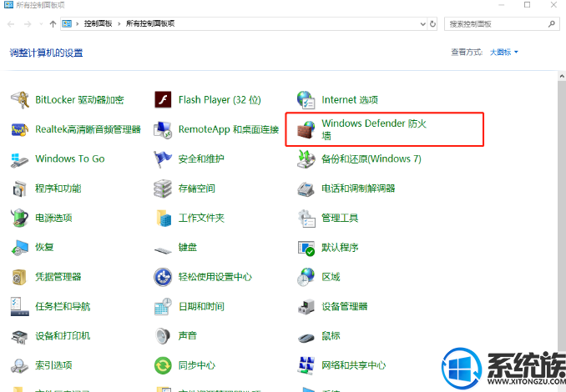Open the 区域 globe clock icon
The width and height of the screenshot is (566, 392).
point(306,278)
